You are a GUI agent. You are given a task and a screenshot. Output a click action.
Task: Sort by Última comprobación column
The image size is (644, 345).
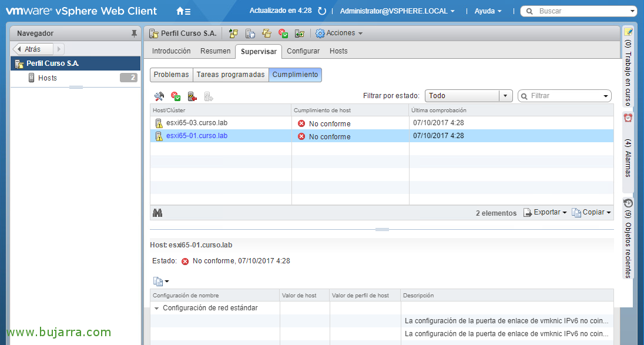coord(511,110)
